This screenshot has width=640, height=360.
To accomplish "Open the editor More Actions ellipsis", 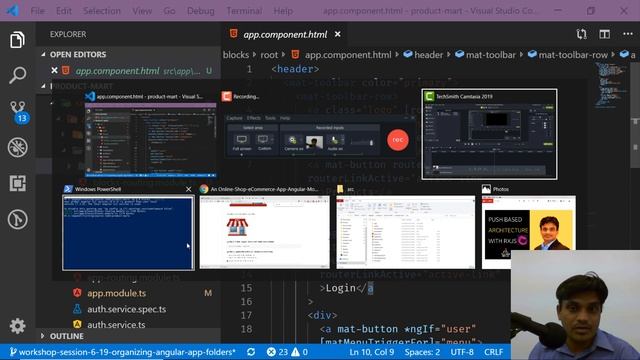I will coord(628,34).
